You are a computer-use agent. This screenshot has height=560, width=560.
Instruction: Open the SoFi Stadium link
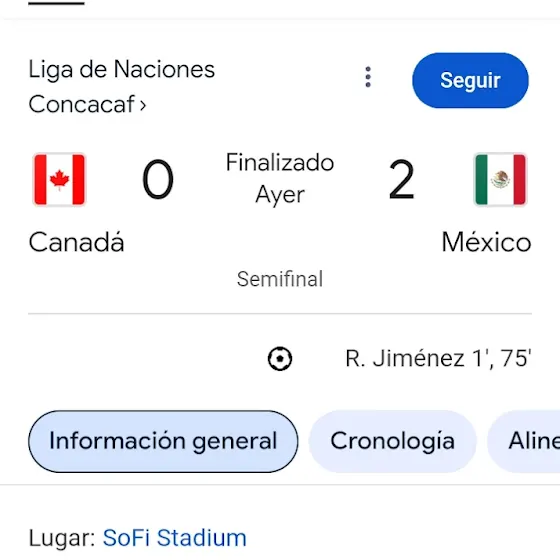[x=175, y=538]
